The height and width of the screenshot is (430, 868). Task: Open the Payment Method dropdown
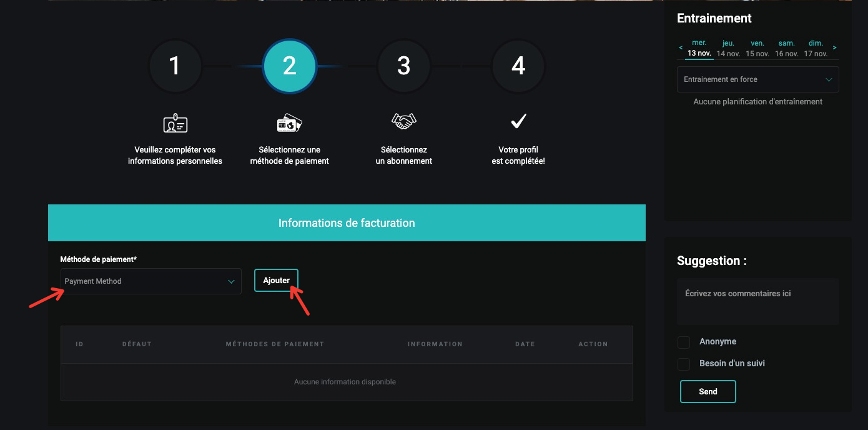pos(150,281)
